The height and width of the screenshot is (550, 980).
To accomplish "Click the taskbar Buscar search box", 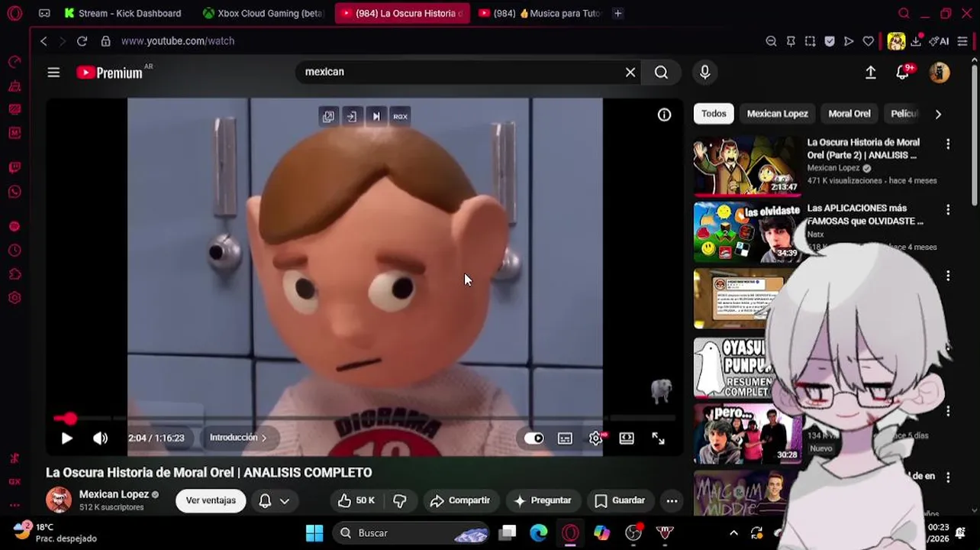I will click(x=412, y=532).
